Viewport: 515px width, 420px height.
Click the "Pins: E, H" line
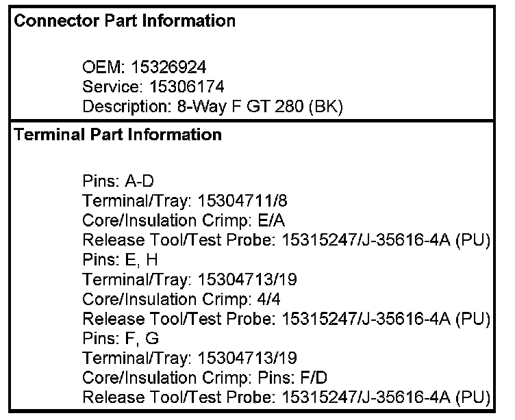[x=114, y=260]
